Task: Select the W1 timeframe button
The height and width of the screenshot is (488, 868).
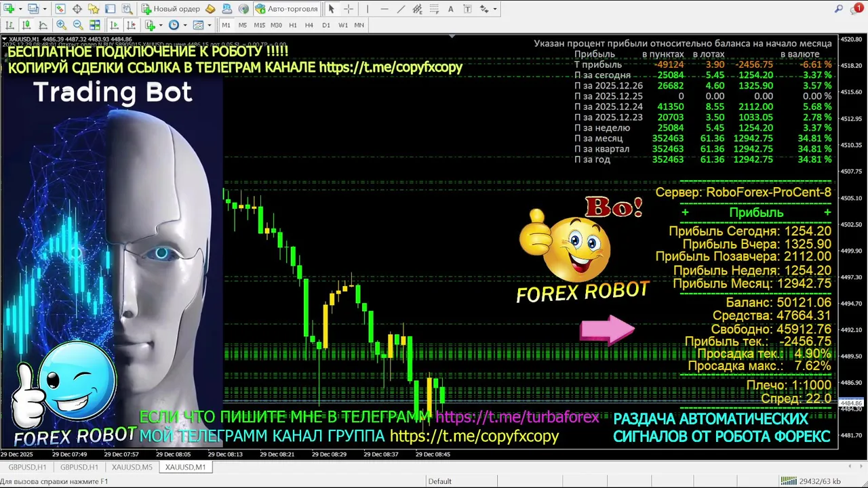Action: pos(343,25)
